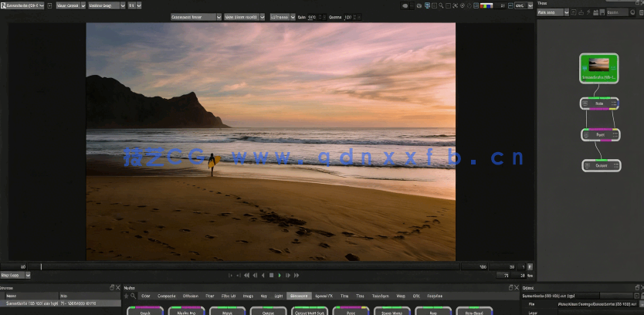Play the clip forward

coord(280,275)
